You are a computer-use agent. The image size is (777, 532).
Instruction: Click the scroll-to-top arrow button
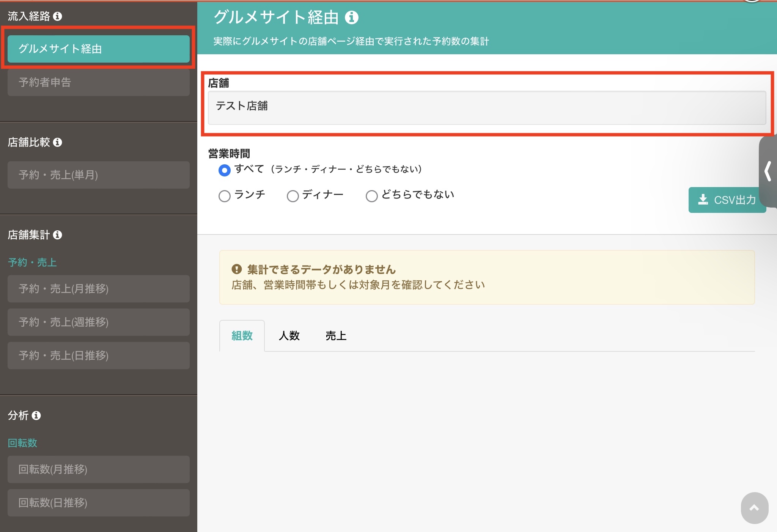[755, 508]
